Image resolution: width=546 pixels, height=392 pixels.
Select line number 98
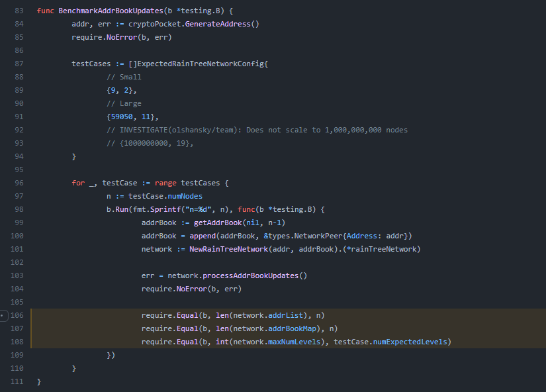[x=19, y=209]
